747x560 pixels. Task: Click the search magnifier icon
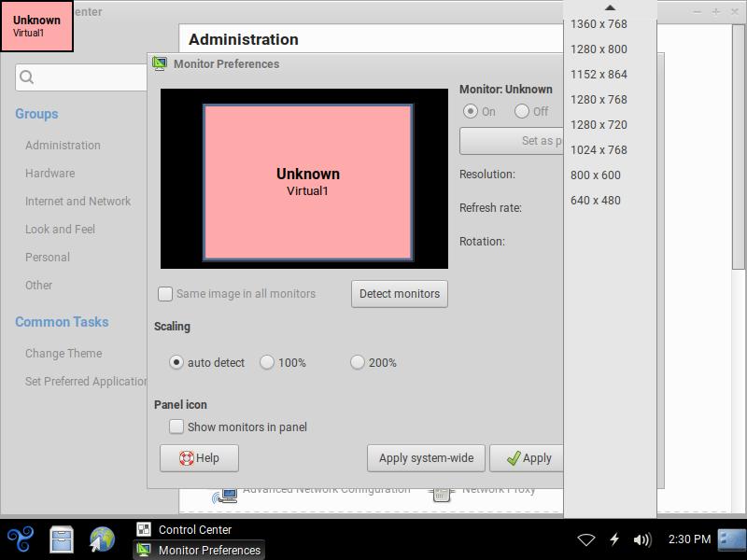(27, 77)
